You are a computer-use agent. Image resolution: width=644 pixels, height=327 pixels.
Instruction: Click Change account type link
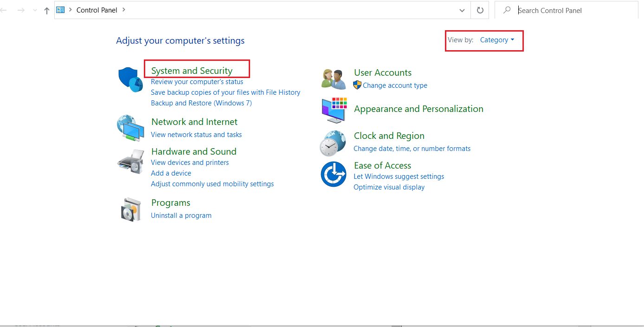click(x=395, y=85)
